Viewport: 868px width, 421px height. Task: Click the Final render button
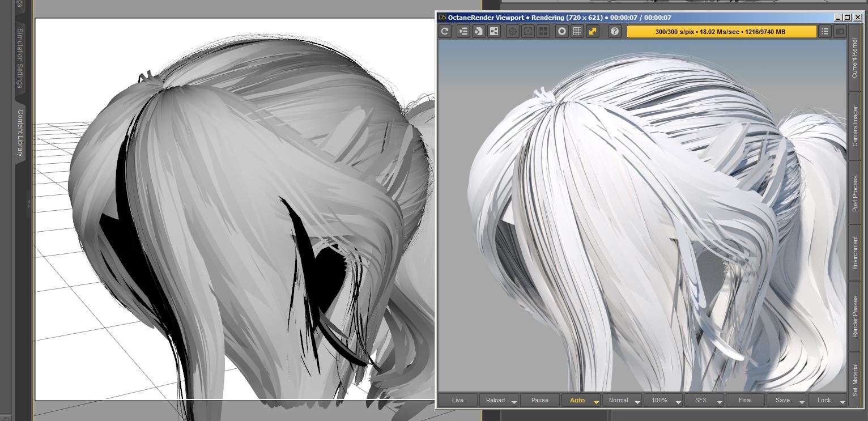click(x=746, y=400)
